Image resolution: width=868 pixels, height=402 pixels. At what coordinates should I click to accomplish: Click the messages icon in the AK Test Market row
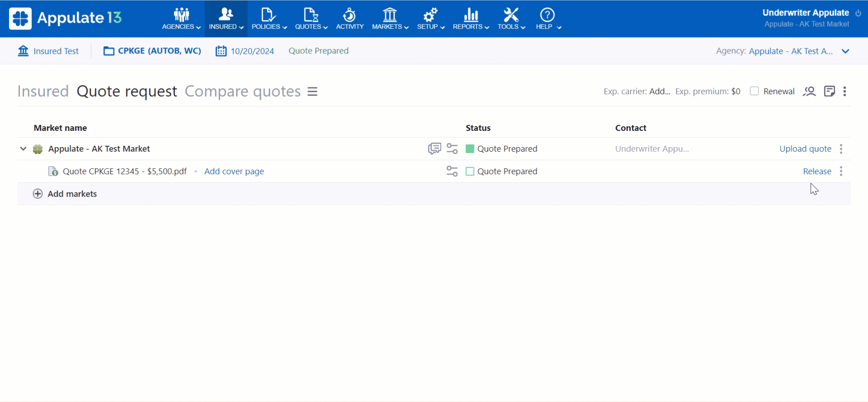[x=434, y=148]
